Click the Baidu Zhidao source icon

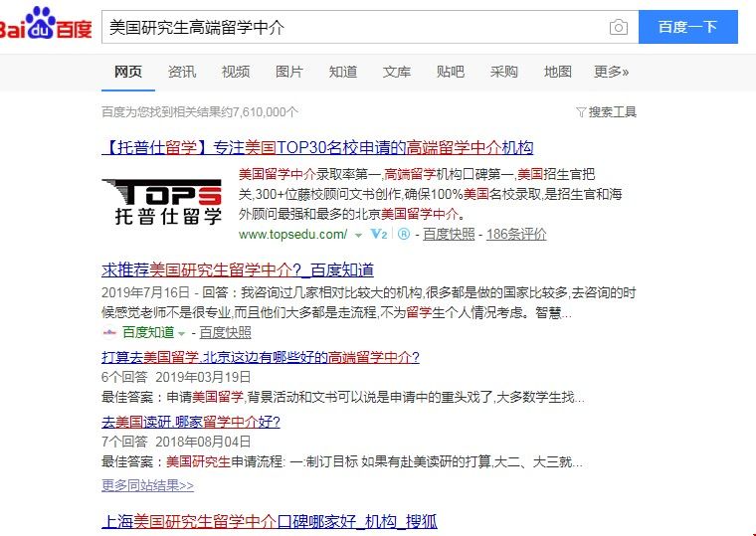(x=110, y=332)
